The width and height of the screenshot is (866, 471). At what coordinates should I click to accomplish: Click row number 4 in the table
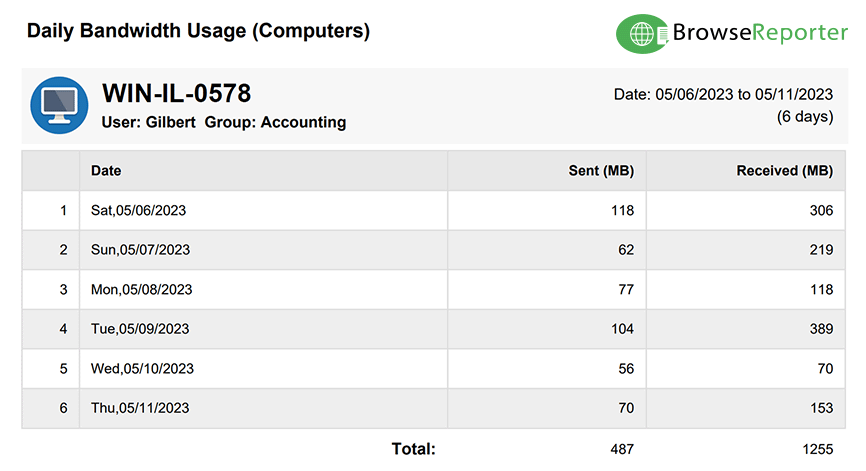tap(64, 329)
